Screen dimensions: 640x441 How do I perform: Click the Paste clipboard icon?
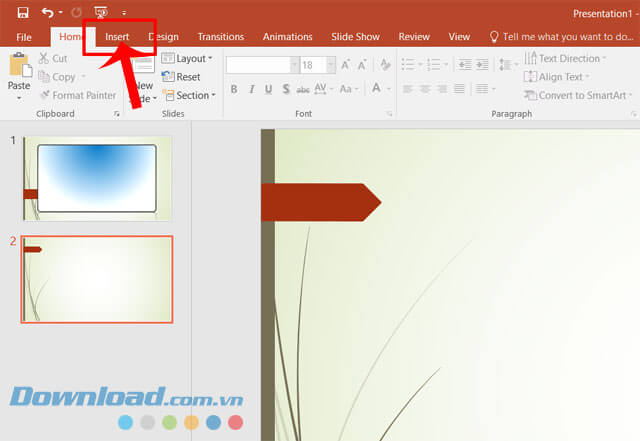pos(20,65)
